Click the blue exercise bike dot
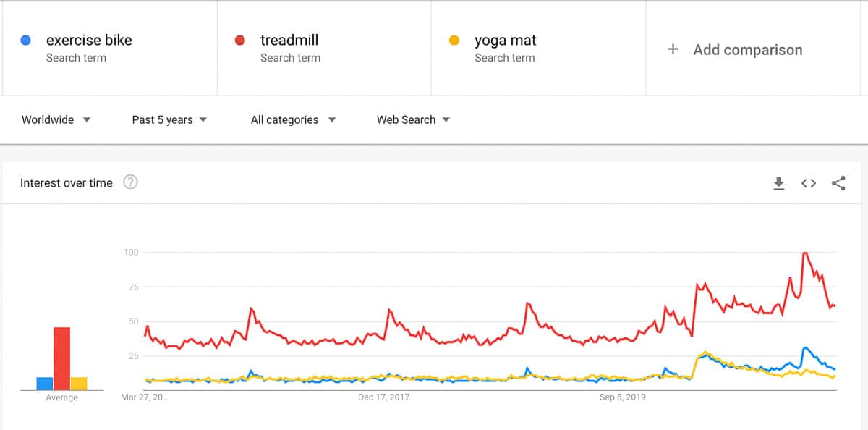The width and height of the screenshot is (868, 430). point(26,41)
